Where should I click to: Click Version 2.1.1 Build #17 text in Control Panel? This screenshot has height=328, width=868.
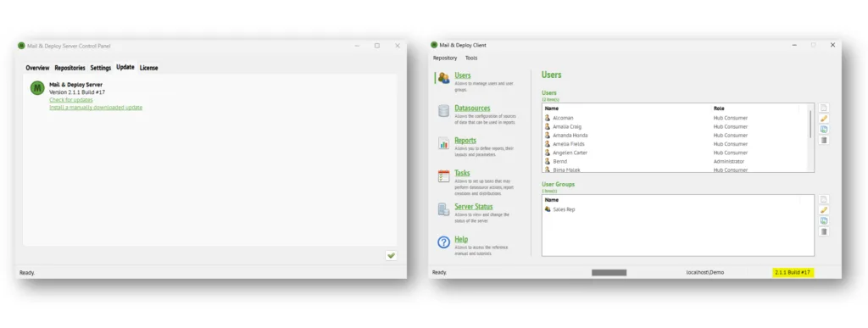(77, 92)
